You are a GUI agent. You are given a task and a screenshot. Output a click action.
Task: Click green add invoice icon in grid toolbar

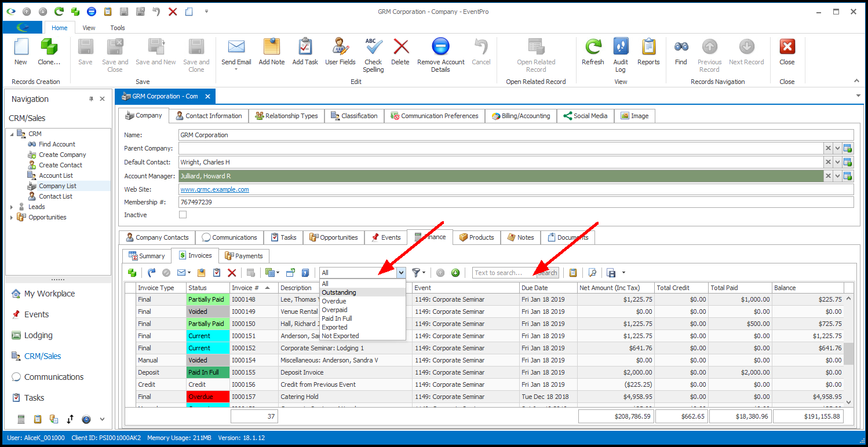[132, 273]
